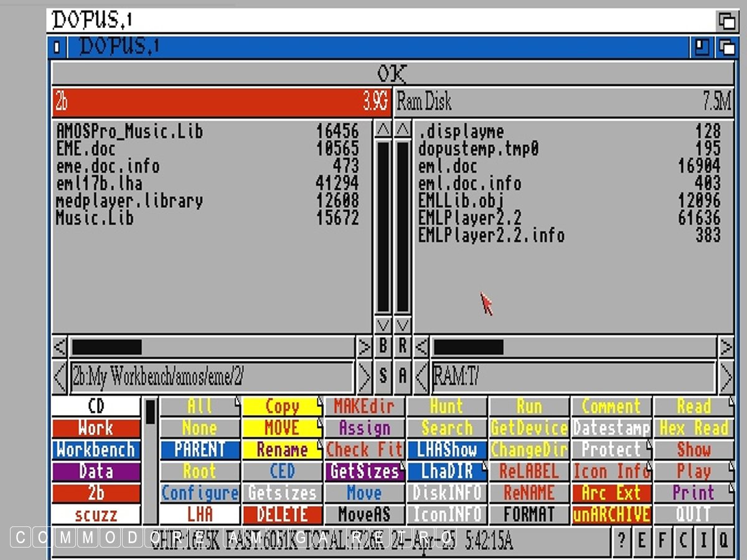Viewport: 747px width, 560px height.
Task: Click the small 'I' button at bottom right
Action: click(703, 539)
